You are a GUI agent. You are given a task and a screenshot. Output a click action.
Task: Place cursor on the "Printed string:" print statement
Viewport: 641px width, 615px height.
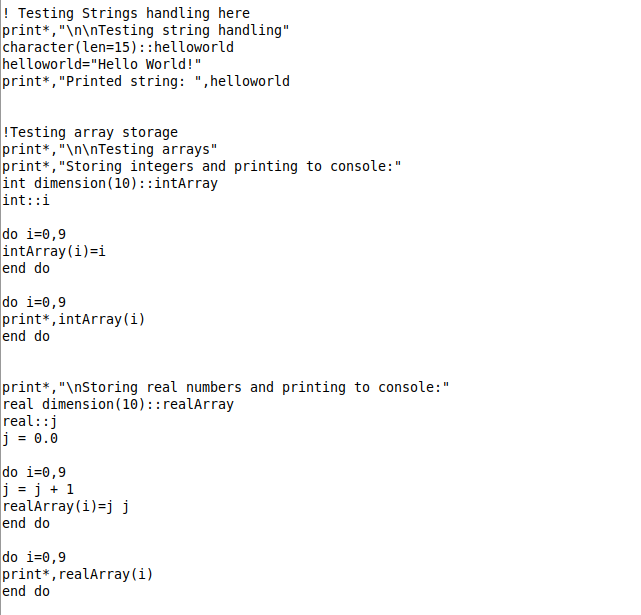point(145,81)
